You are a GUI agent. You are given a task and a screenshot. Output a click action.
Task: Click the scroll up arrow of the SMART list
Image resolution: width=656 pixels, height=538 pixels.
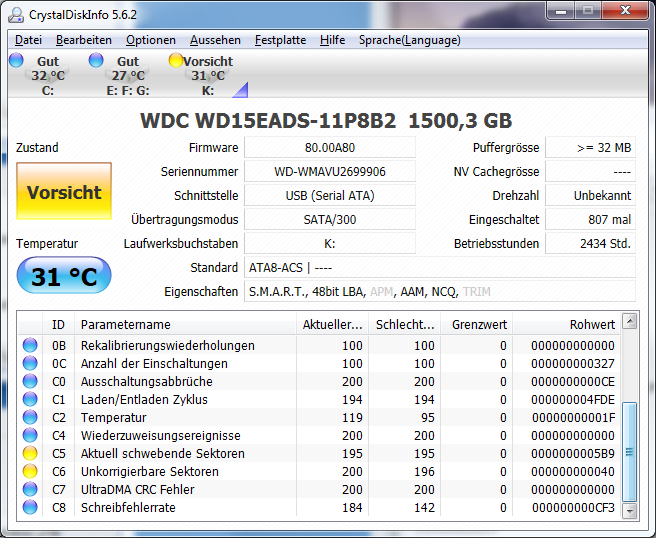[630, 321]
